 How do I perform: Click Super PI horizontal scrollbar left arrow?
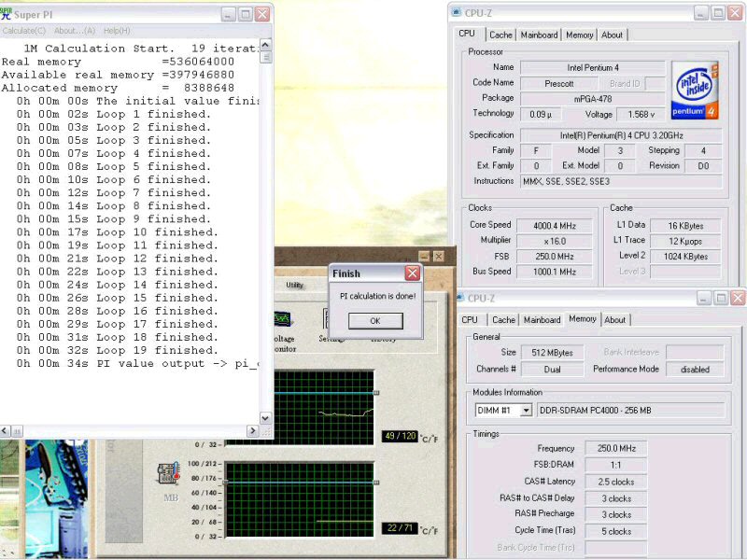tap(6, 431)
